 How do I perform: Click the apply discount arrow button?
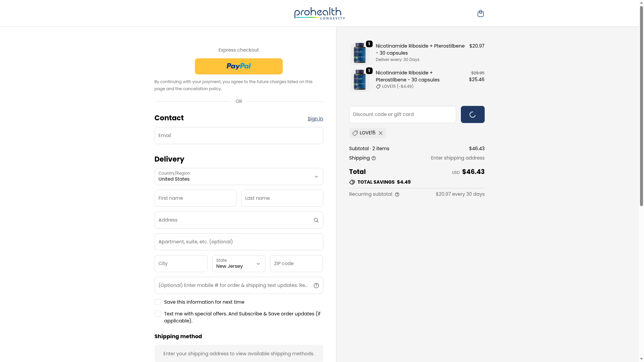pyautogui.click(x=472, y=115)
